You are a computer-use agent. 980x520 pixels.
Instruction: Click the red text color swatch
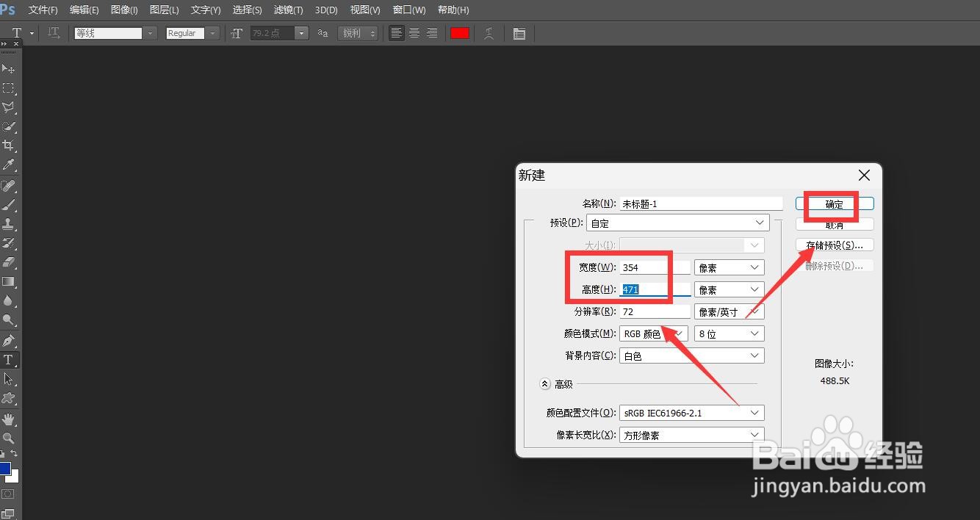460,33
